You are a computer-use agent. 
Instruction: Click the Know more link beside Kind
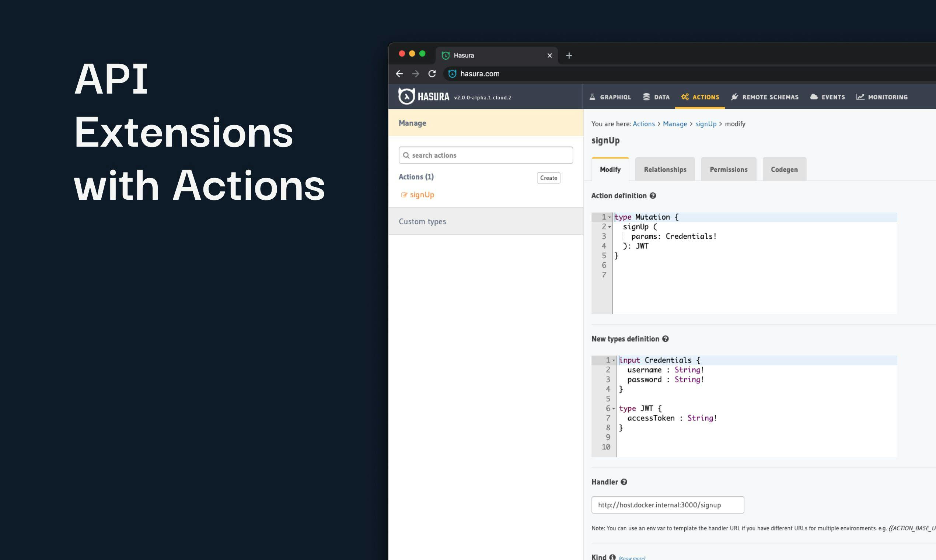click(x=632, y=558)
